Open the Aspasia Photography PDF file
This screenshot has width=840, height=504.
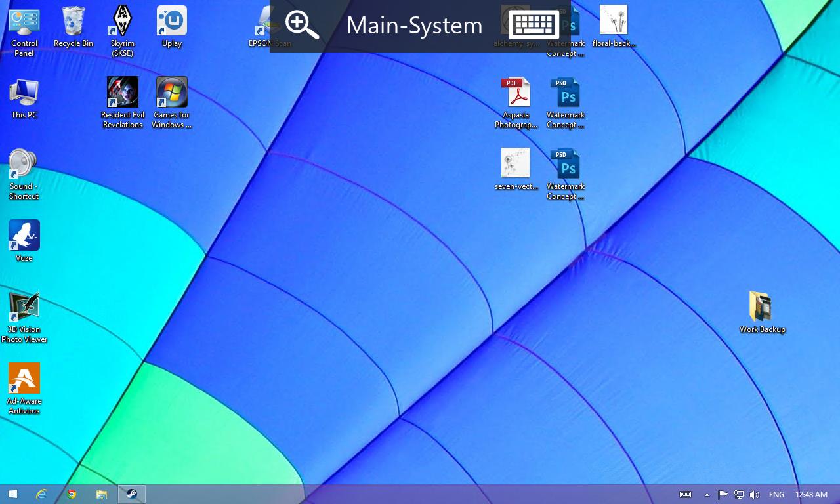(516, 103)
